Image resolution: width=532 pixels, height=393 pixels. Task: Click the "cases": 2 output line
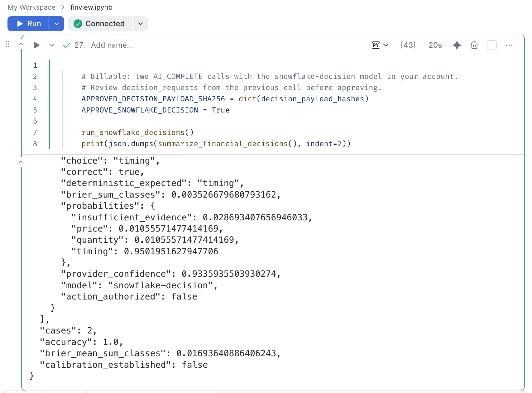click(x=68, y=330)
